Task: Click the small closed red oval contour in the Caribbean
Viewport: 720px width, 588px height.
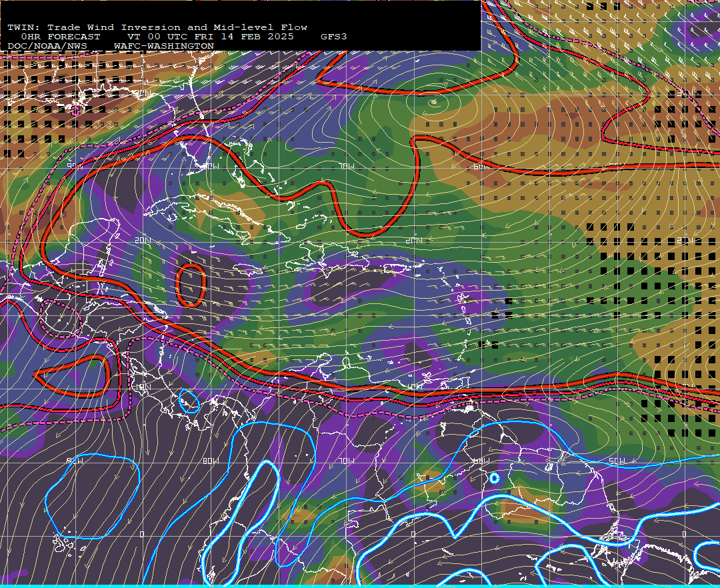Action: pos(191,285)
